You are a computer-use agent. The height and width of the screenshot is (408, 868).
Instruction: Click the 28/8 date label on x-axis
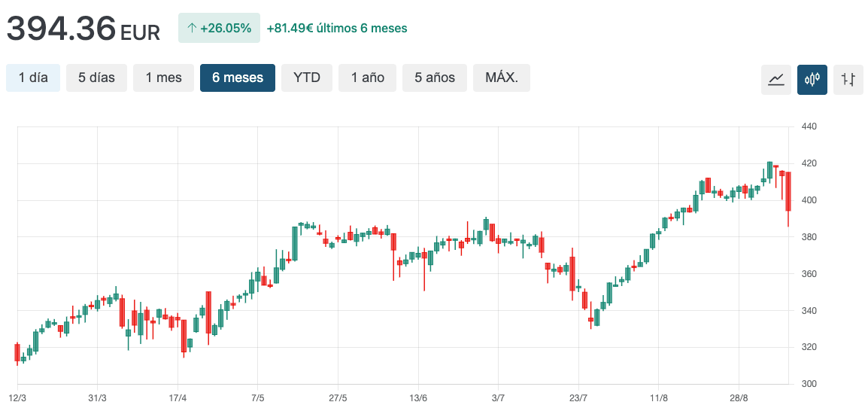pyautogui.click(x=739, y=397)
